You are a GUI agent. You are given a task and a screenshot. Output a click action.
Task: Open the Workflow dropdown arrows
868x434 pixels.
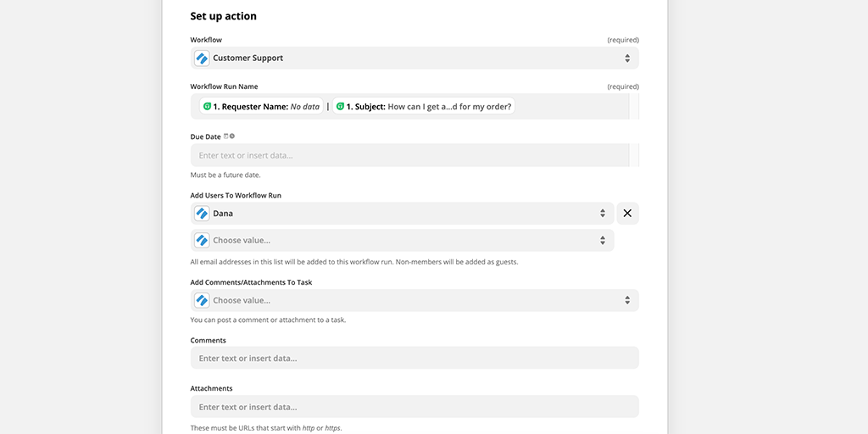pos(627,58)
